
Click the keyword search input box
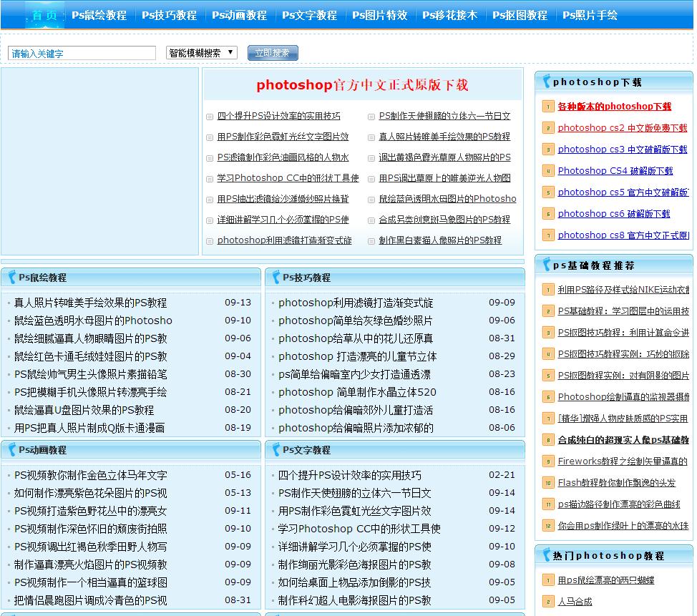point(81,52)
